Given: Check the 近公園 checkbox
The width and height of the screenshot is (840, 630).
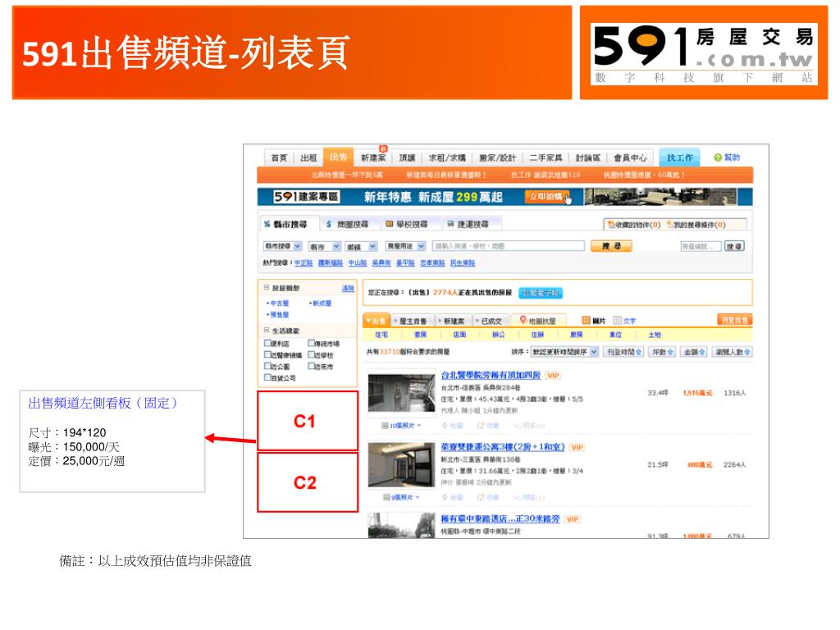Looking at the screenshot, I should pyautogui.click(x=267, y=367).
